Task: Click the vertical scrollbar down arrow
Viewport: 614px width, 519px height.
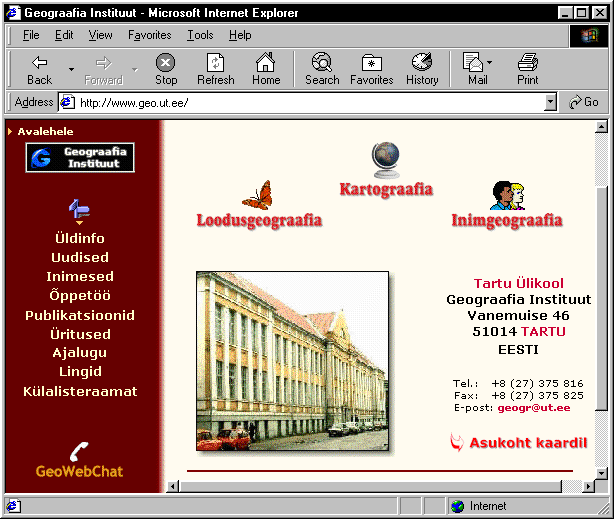Action: click(x=601, y=471)
